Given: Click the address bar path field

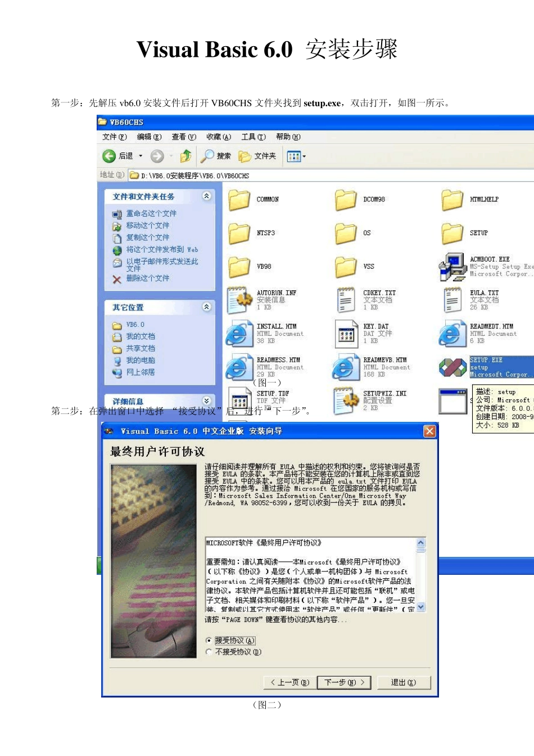Looking at the screenshot, I should tap(331, 175).
